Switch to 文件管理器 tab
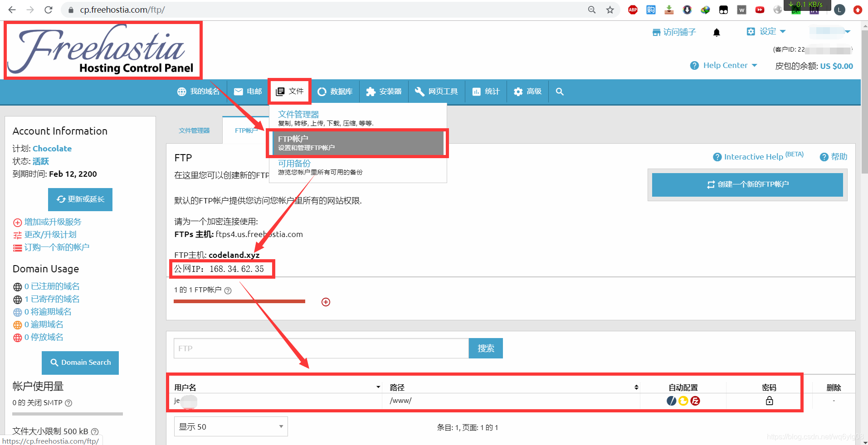 (194, 131)
